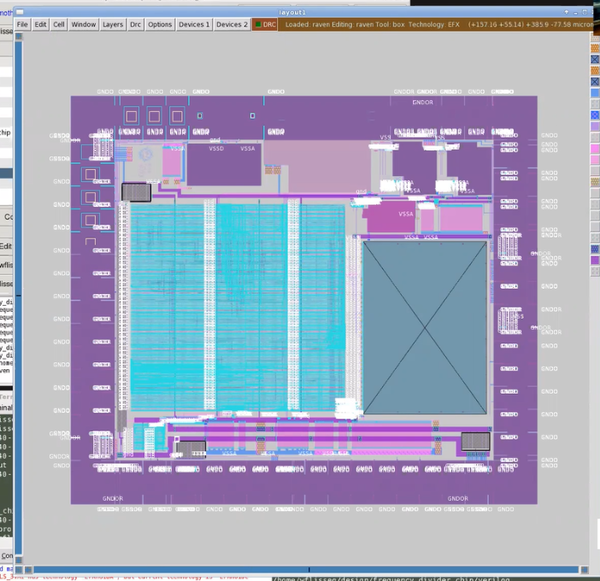Select the lower dark blue crossed layer swatch

pos(595,82)
